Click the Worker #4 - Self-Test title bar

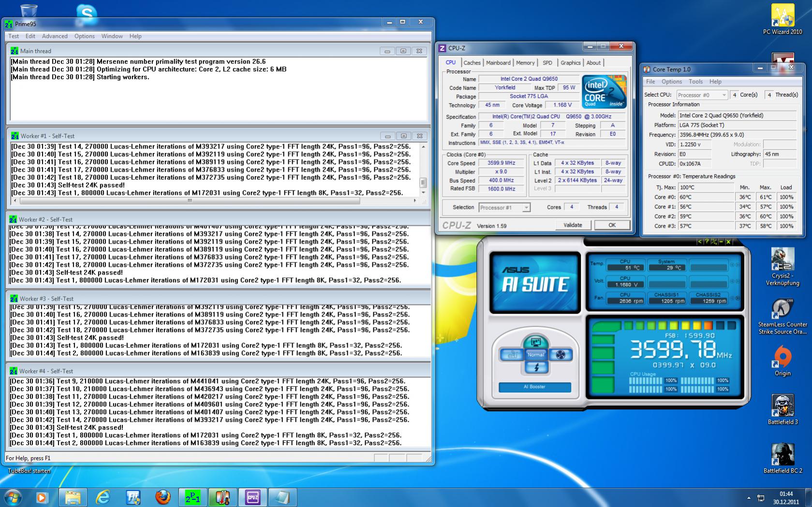[218, 371]
